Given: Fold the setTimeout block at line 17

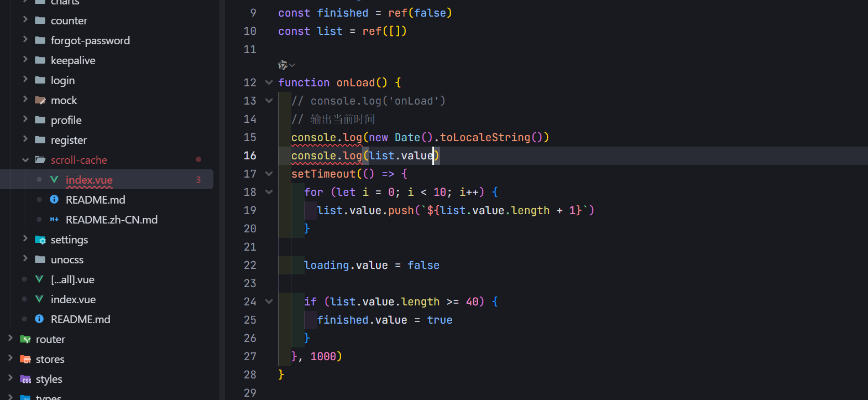Looking at the screenshot, I should tap(269, 174).
